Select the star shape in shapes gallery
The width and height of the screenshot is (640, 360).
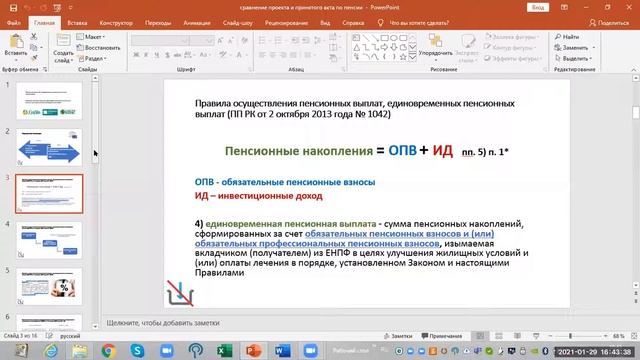(403, 57)
